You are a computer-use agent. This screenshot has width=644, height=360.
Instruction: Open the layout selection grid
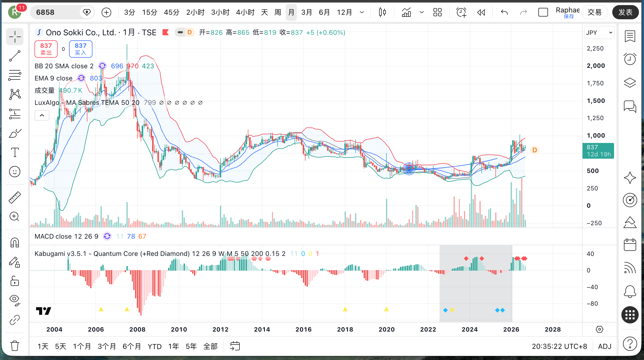(x=438, y=12)
